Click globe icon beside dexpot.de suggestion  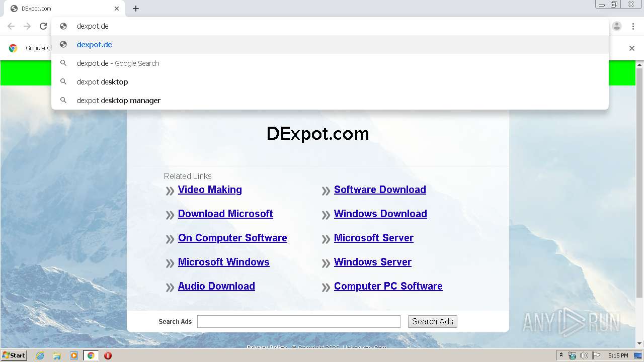coord(63,44)
